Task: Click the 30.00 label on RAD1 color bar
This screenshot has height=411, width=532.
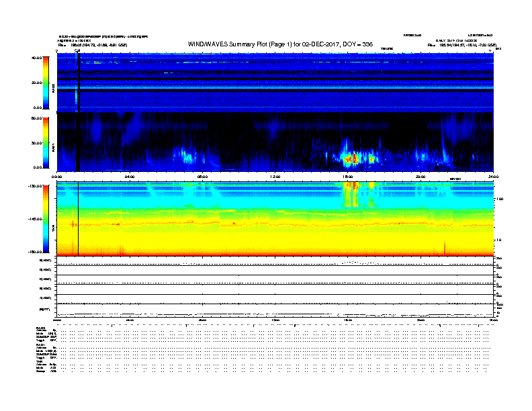Action: (37, 143)
